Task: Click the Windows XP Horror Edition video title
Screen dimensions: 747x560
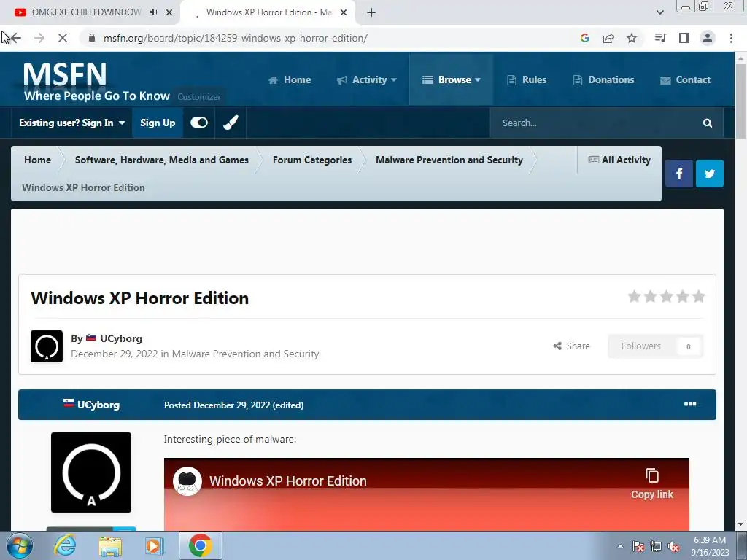Action: pos(287,481)
